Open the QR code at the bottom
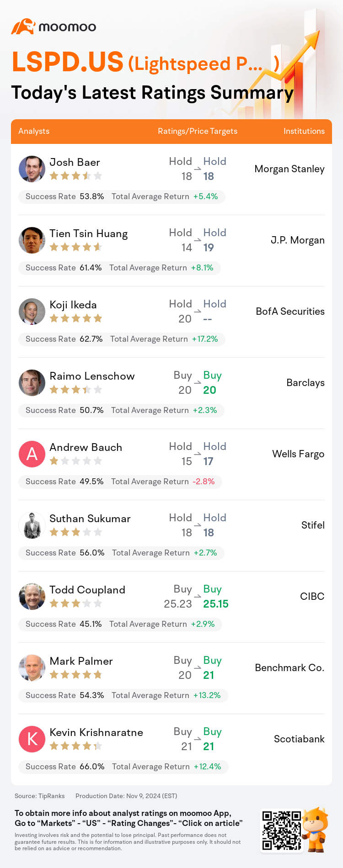 pyautogui.click(x=282, y=831)
